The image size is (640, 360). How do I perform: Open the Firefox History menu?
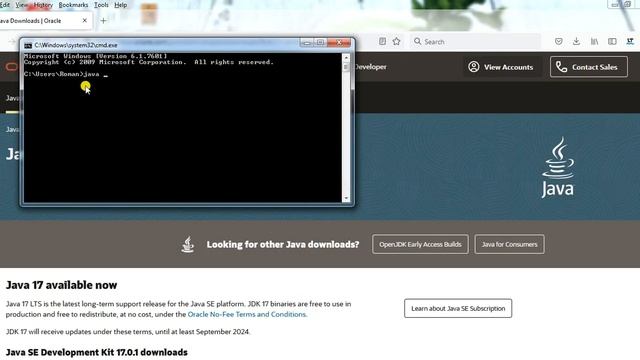tap(43, 5)
